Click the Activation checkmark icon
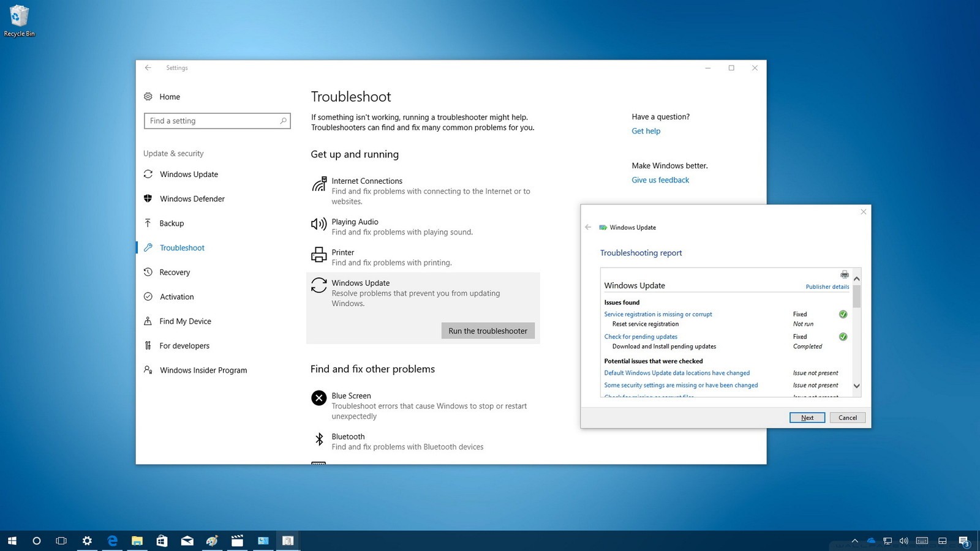 tap(148, 296)
